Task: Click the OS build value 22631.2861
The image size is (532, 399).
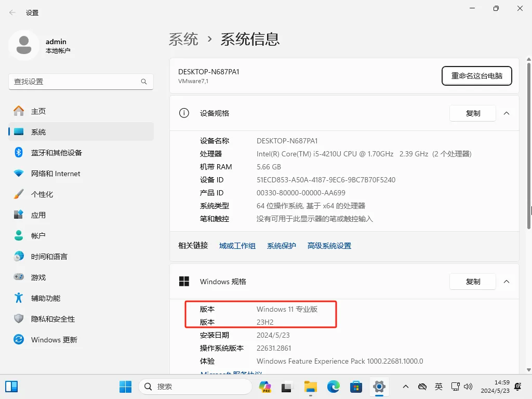Action: [274, 348]
